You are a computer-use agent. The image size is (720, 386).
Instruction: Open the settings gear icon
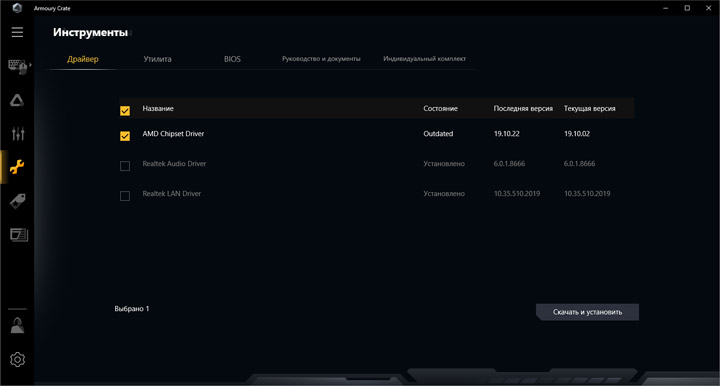tap(17, 359)
